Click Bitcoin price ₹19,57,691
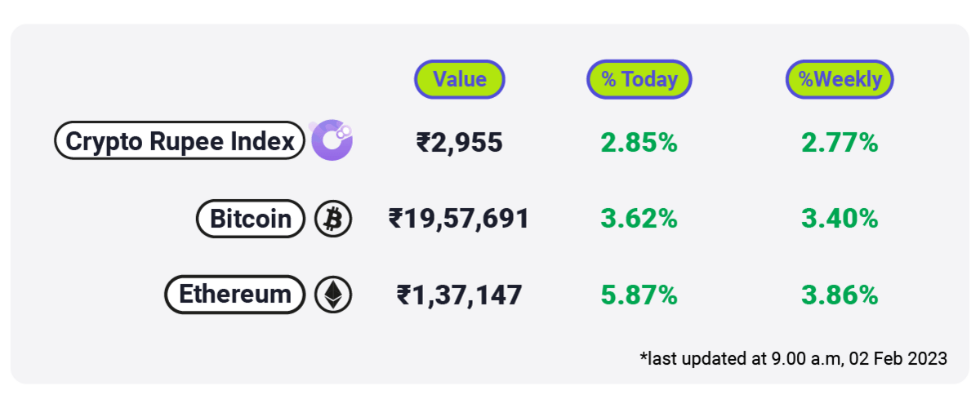 [x=459, y=219]
